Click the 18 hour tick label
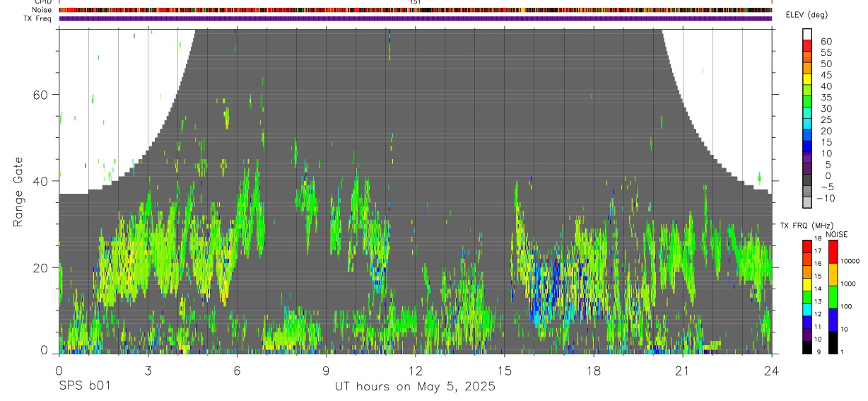 point(594,371)
